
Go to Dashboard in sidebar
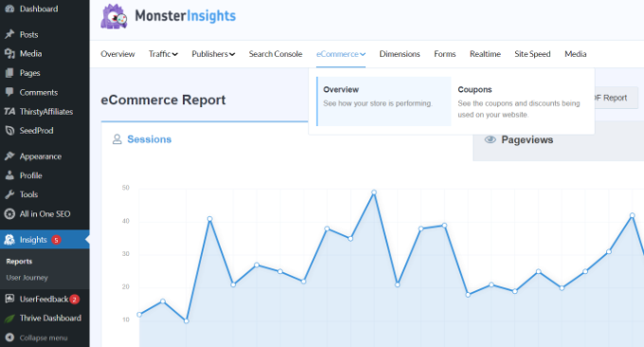click(39, 9)
